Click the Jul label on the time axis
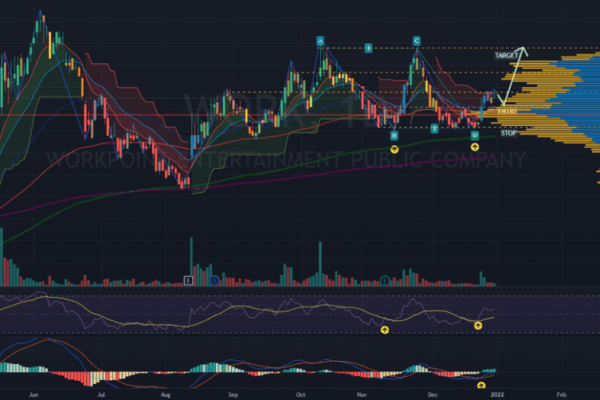The height and width of the screenshot is (400, 600). (101, 395)
